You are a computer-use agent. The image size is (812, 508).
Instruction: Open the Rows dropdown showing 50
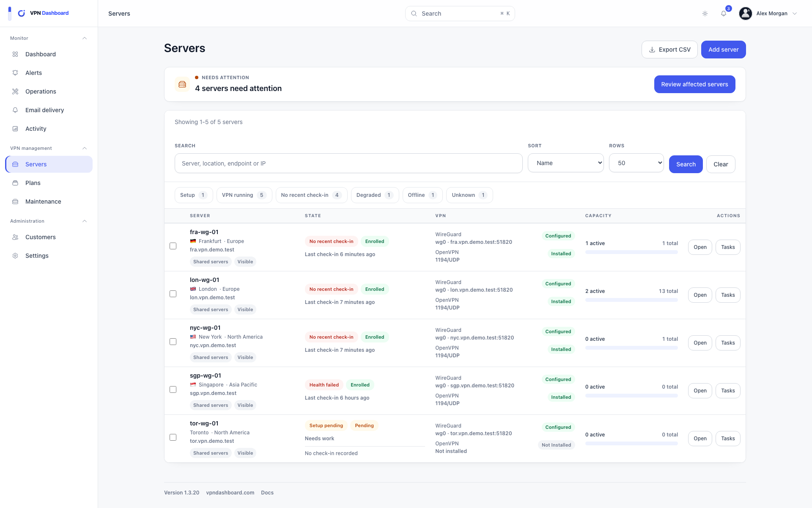(x=636, y=163)
